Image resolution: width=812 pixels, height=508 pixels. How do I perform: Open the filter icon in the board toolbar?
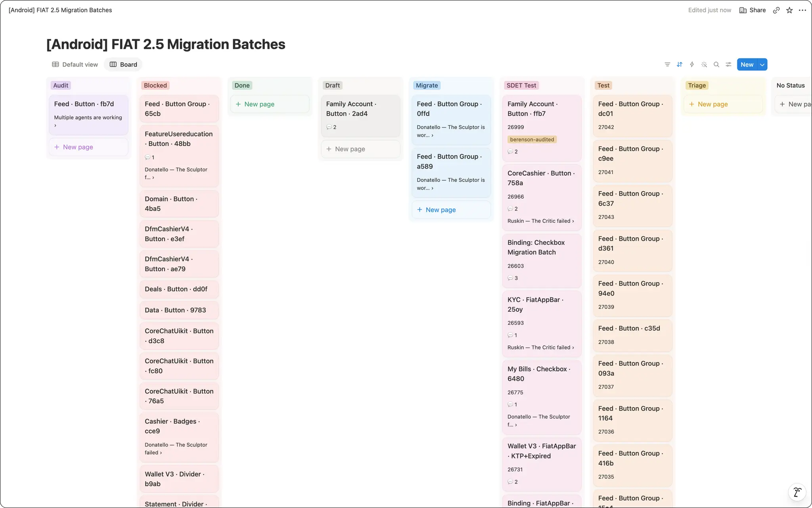667,65
